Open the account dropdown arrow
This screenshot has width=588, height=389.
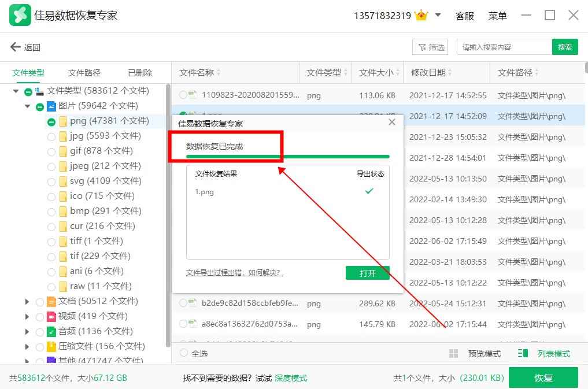(x=438, y=16)
